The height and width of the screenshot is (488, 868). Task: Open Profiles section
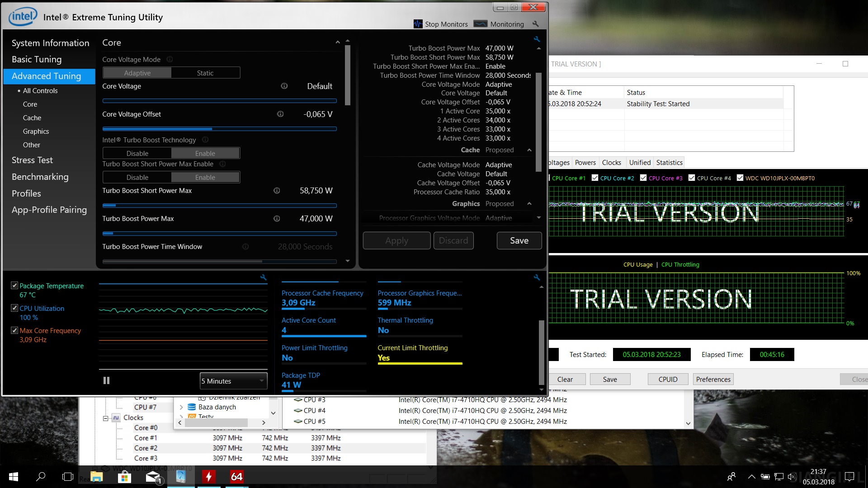26,193
